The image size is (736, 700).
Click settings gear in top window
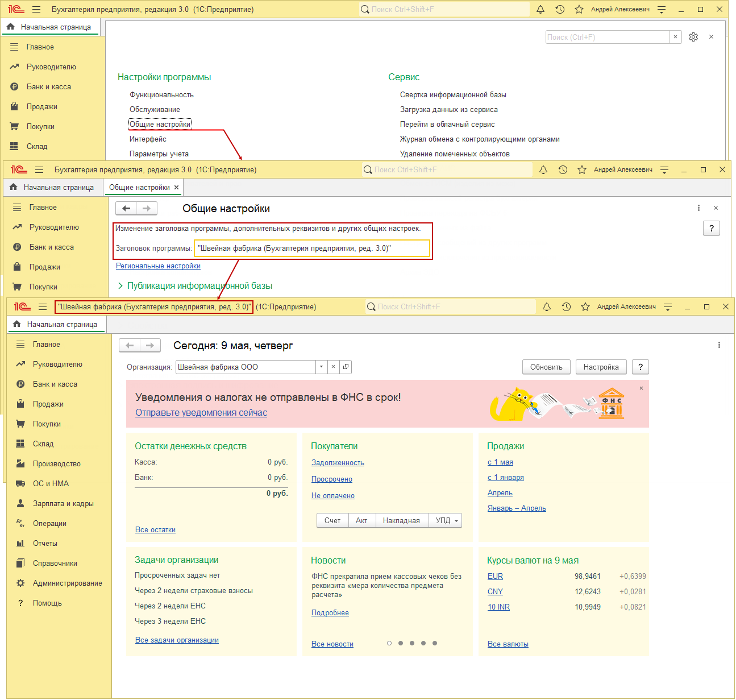pos(693,37)
